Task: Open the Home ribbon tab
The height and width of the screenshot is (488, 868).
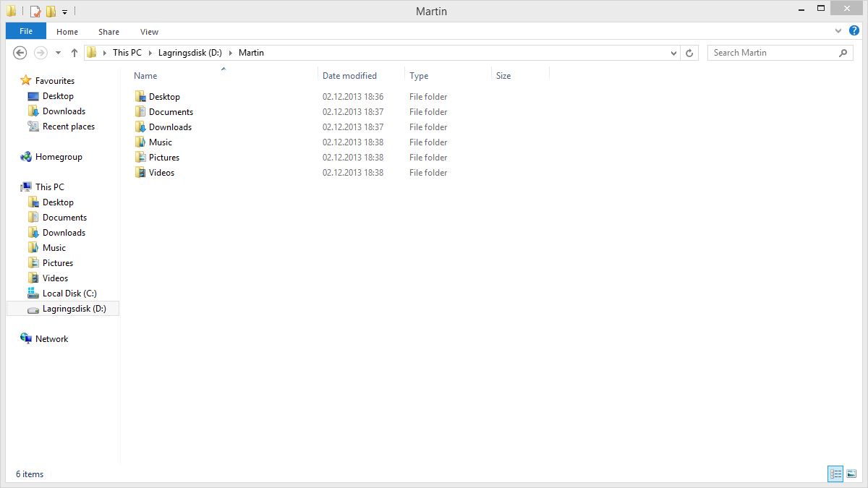Action: [67, 32]
